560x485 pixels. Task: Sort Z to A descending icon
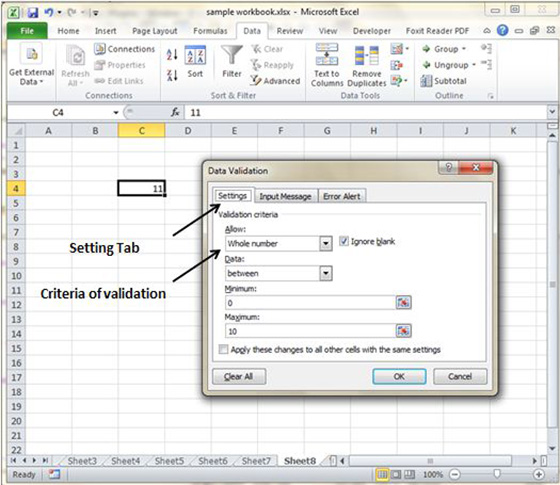point(172,75)
